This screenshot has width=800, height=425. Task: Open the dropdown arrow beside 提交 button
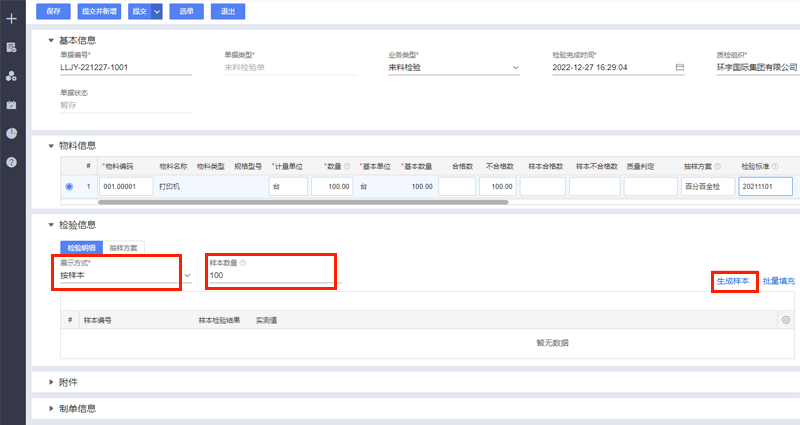pos(157,11)
